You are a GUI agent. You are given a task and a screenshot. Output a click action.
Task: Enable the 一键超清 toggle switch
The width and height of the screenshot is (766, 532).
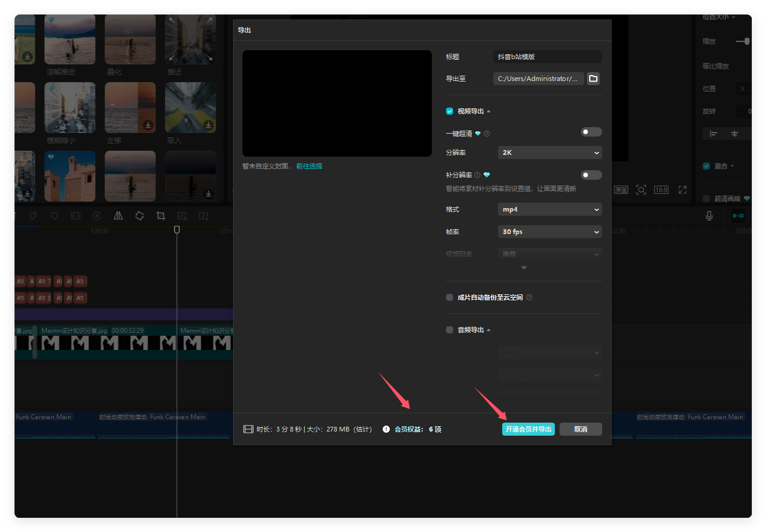click(591, 132)
